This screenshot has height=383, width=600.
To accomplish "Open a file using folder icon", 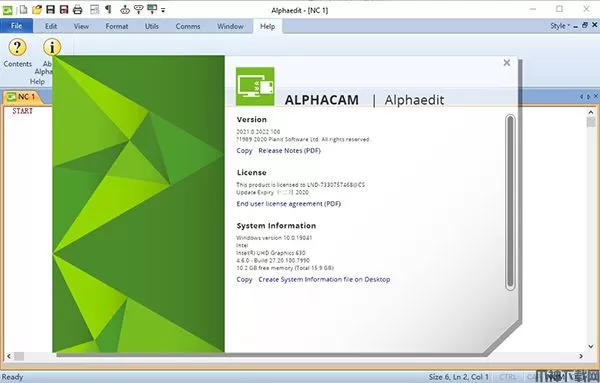I will (37, 10).
